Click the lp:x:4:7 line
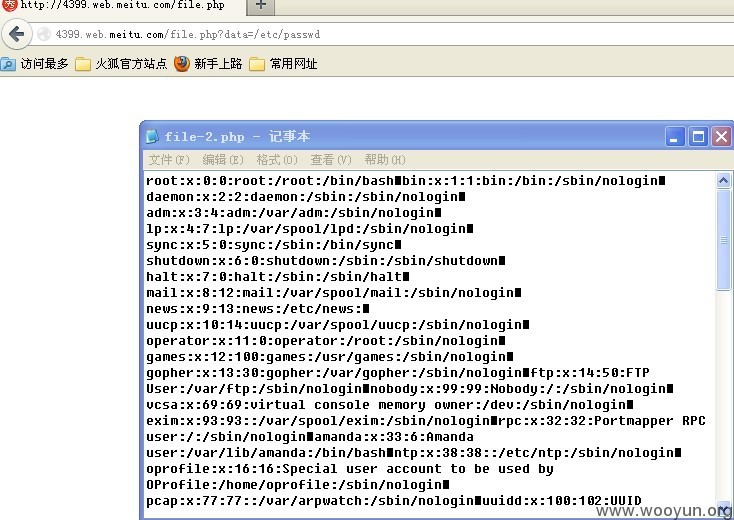The width and height of the screenshot is (734, 520). [309, 228]
